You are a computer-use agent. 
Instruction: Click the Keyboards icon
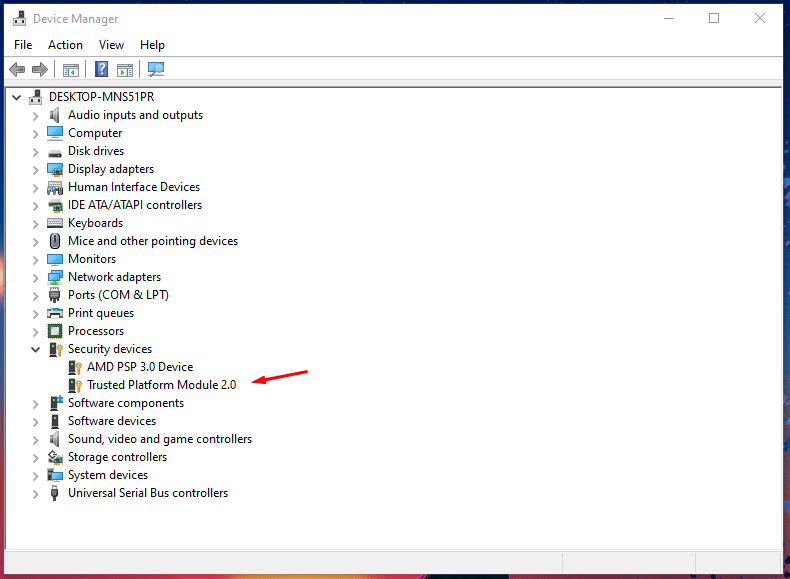tap(54, 223)
